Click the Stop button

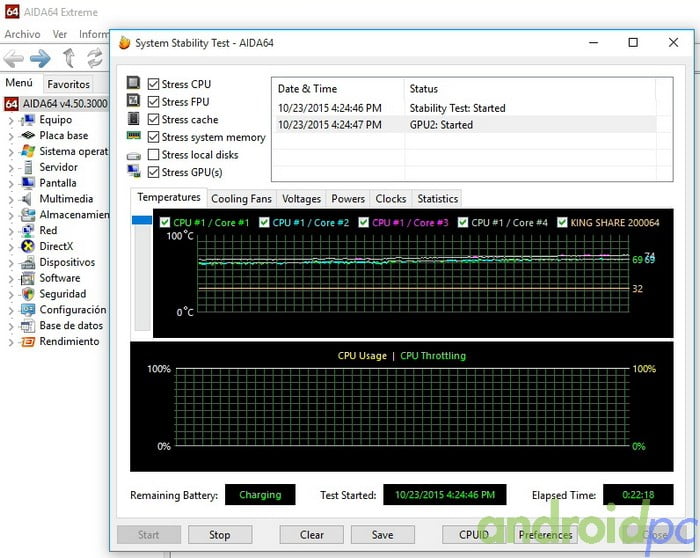[220, 535]
